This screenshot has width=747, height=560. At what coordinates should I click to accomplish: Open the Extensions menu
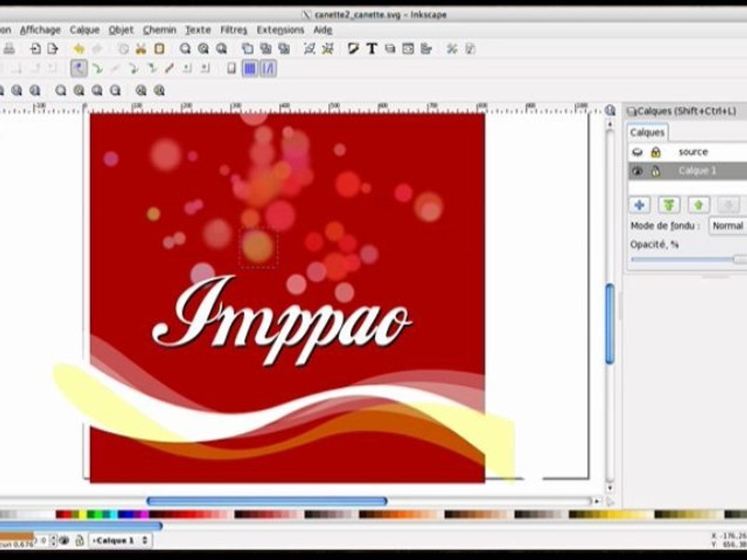(280, 30)
